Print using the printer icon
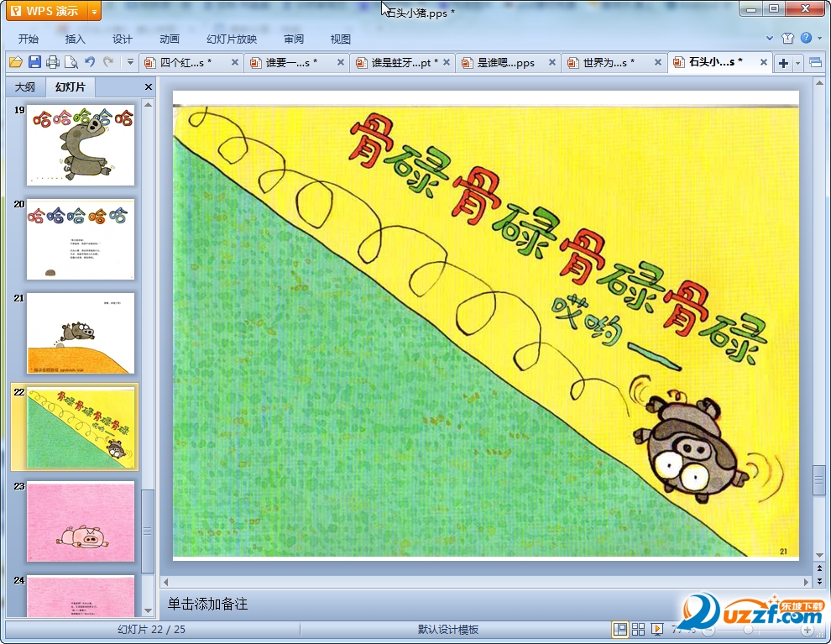This screenshot has height=644, width=831. click(53, 62)
